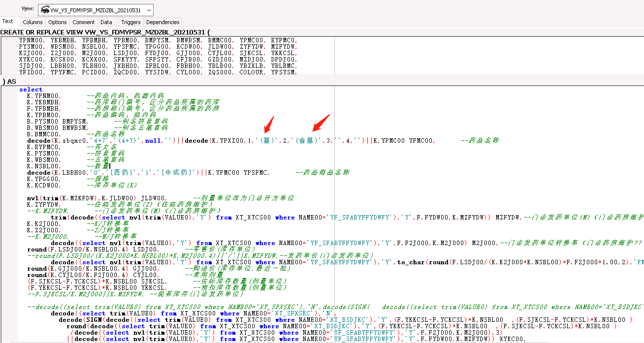Screen dimensions: 644x343
Task: Click the ') AS' separator line
Action: tap(9, 81)
